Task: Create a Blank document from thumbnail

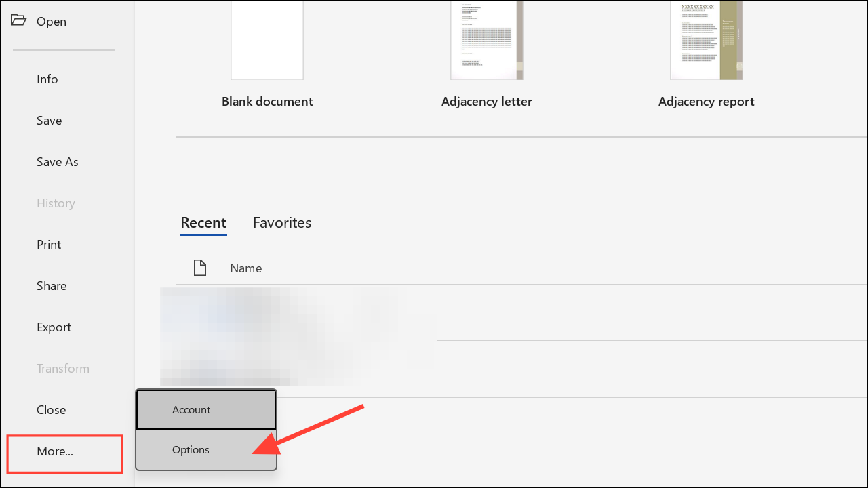Action: tap(267, 40)
